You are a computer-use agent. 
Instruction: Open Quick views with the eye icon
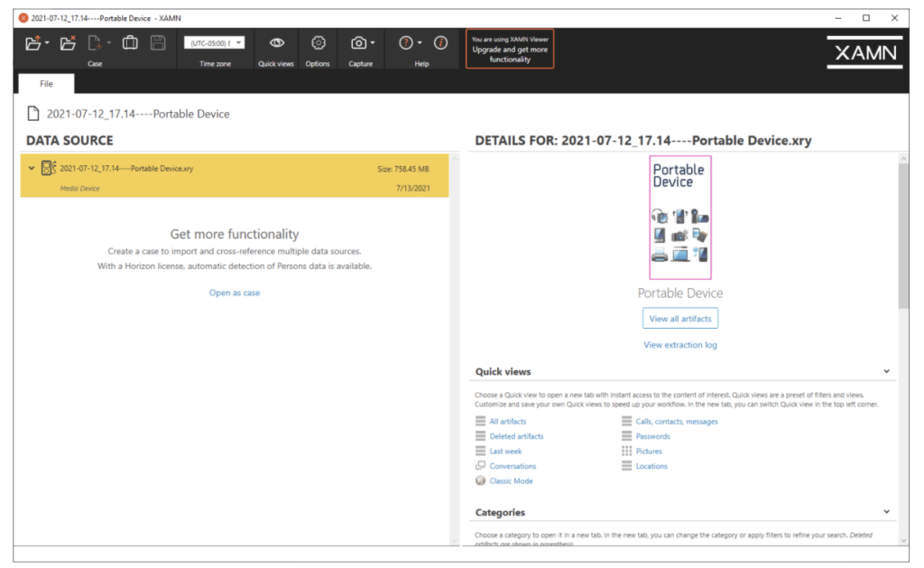point(276,43)
